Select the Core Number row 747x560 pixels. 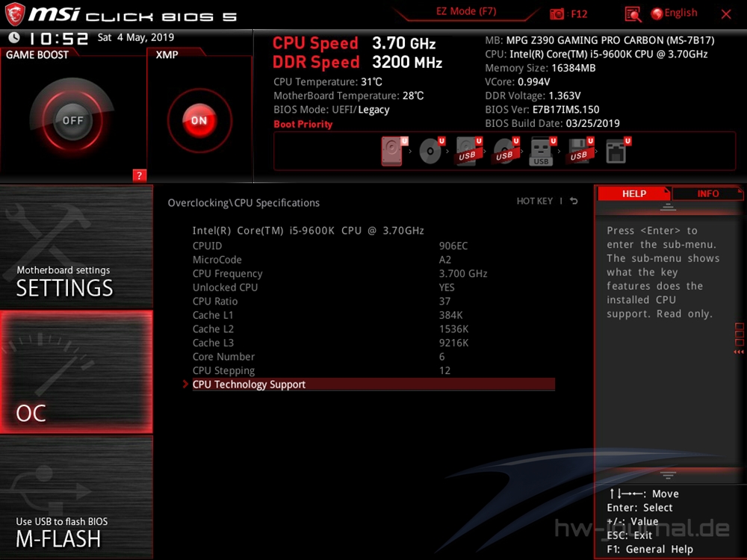click(x=373, y=357)
